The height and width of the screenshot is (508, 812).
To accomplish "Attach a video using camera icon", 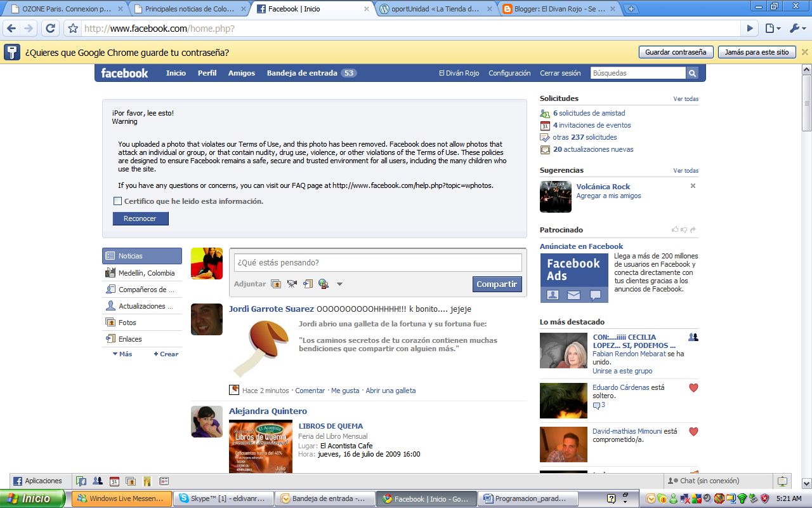I will [292, 284].
